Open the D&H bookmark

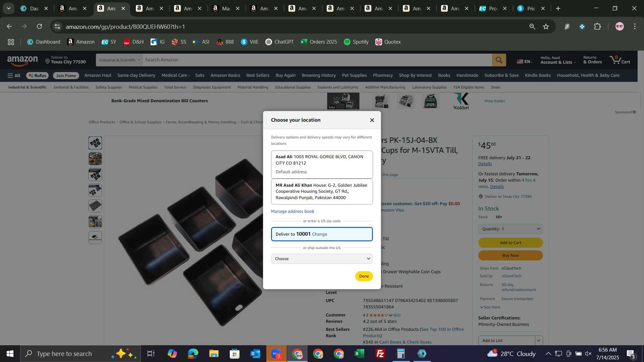tap(133, 42)
